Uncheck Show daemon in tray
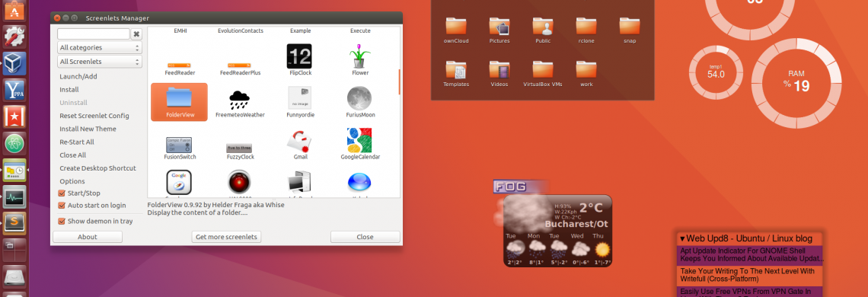Image resolution: width=868 pixels, height=297 pixels. [x=62, y=221]
